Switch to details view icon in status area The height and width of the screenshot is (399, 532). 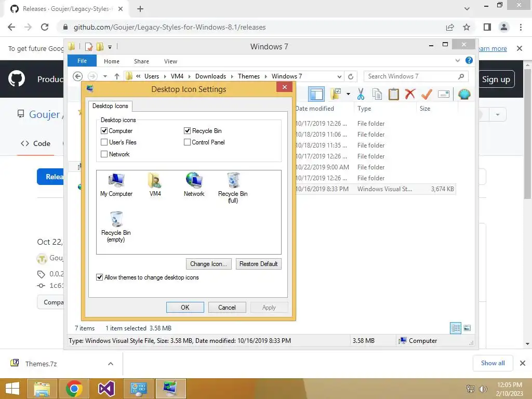(x=456, y=328)
